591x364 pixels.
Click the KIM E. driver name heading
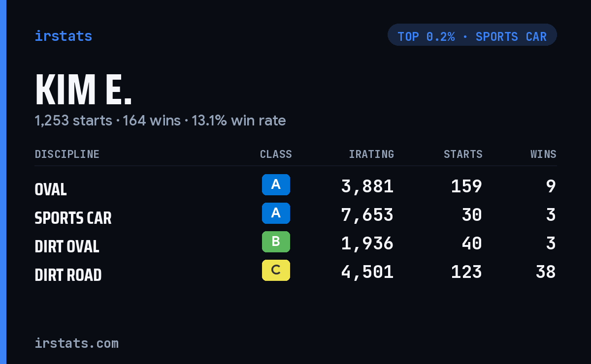[x=84, y=90]
